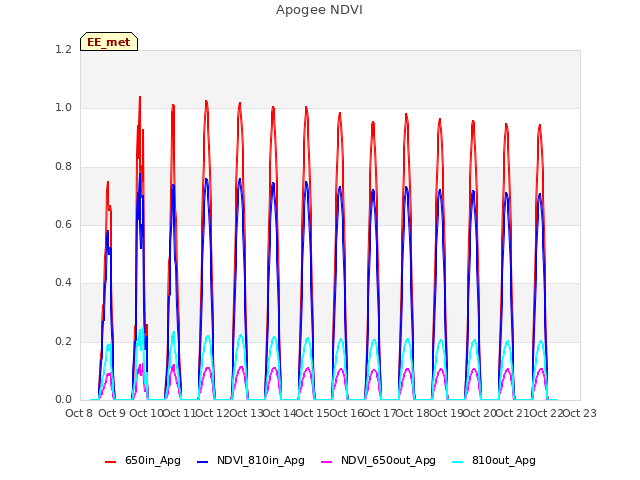Click the 0.4 y-axis tick label
This screenshot has height=480, width=640.
coord(63,282)
